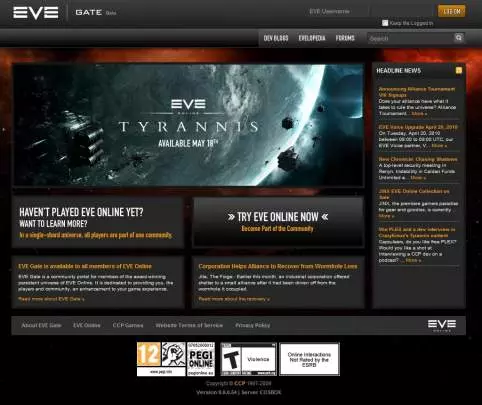Click EVE Online footer link
This screenshot has width=482, height=405.
pyautogui.click(x=87, y=325)
